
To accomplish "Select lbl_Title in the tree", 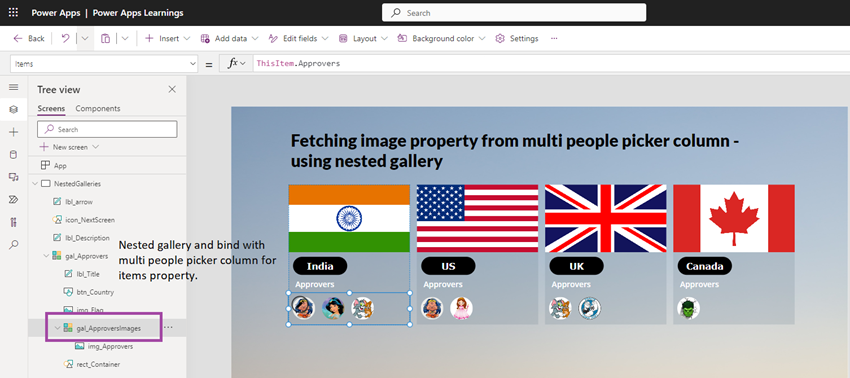I will tap(88, 274).
